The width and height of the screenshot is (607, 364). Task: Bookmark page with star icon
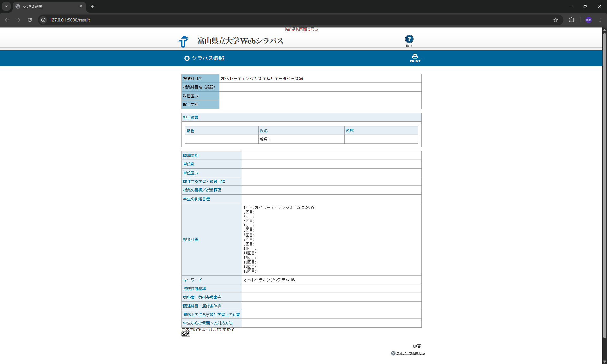pos(555,20)
